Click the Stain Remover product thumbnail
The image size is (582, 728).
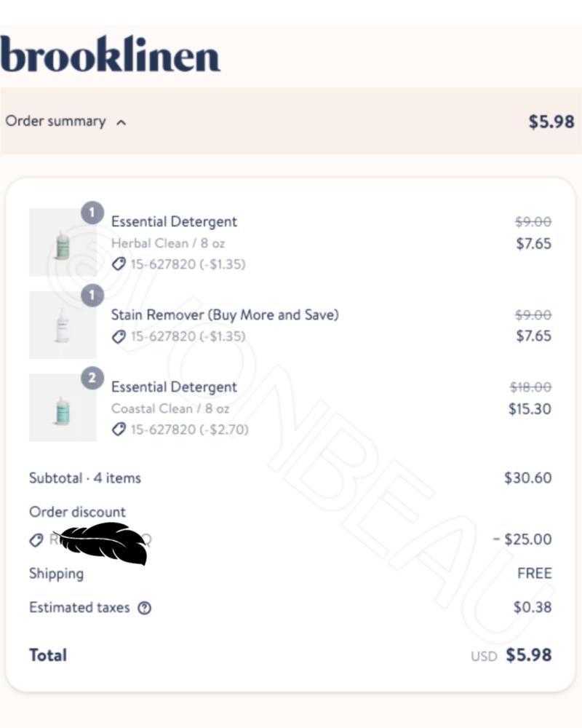[63, 325]
